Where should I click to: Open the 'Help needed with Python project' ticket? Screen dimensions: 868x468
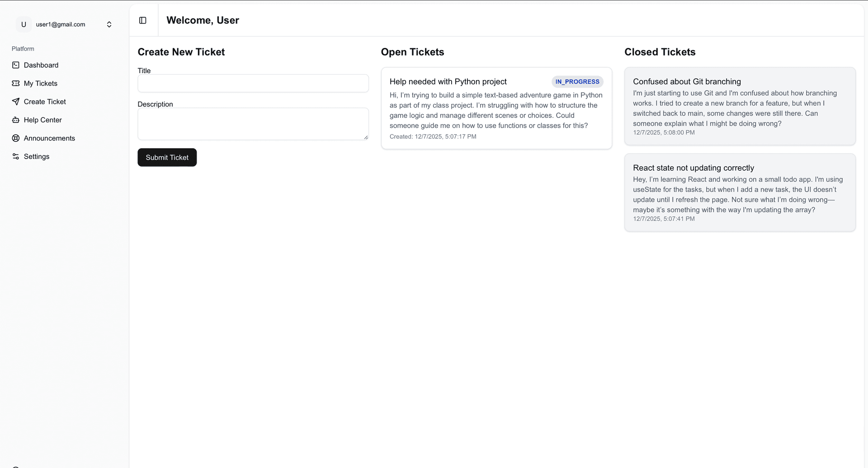pos(496,108)
